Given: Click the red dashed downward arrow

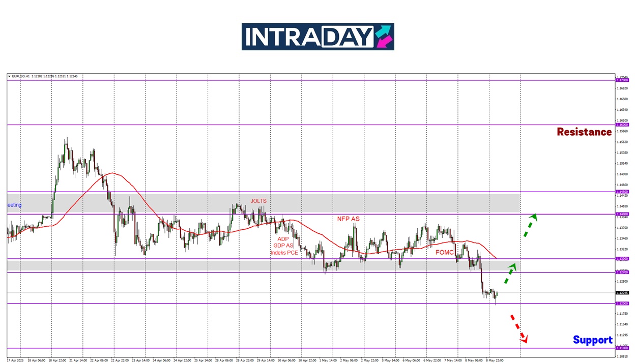Looking at the screenshot, I should 519,329.
